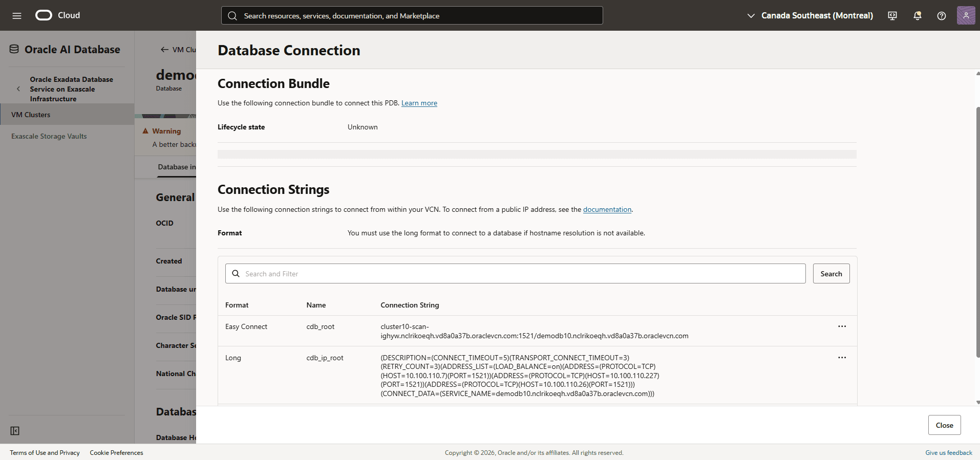Click the long DESCRIPTION connection string

click(x=520, y=376)
